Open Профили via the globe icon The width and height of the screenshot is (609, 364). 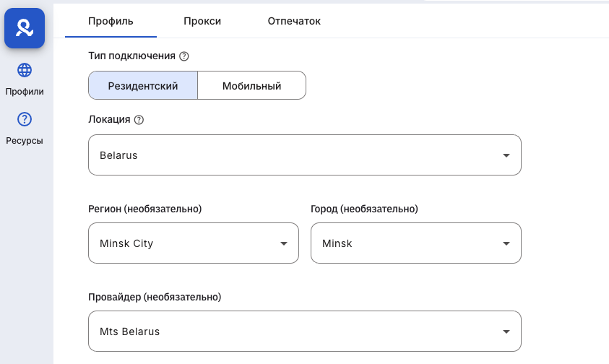(x=25, y=70)
